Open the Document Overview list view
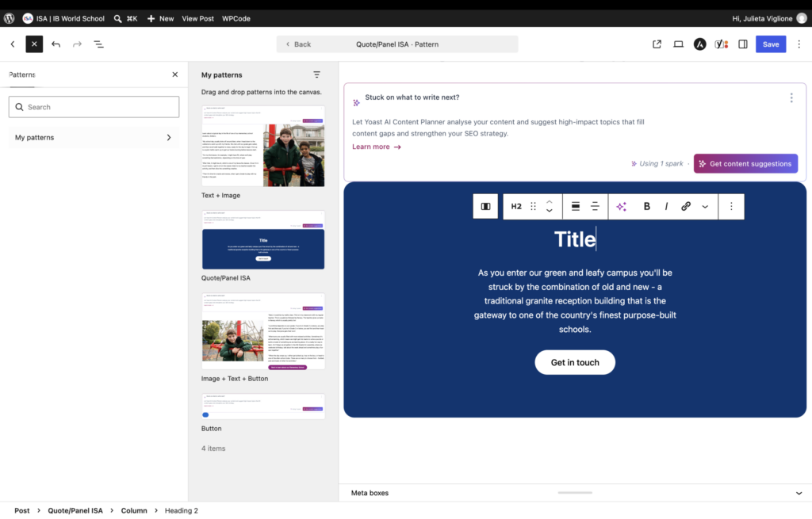Screen dimensions: 812x519 point(98,44)
